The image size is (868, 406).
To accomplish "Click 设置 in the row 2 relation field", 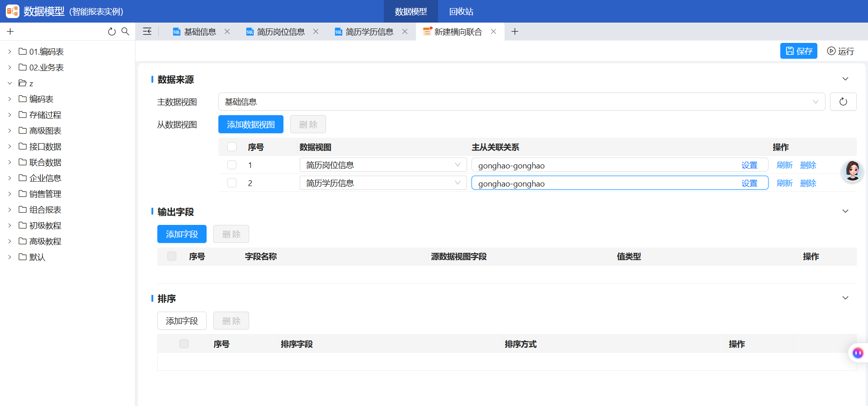I will (749, 183).
